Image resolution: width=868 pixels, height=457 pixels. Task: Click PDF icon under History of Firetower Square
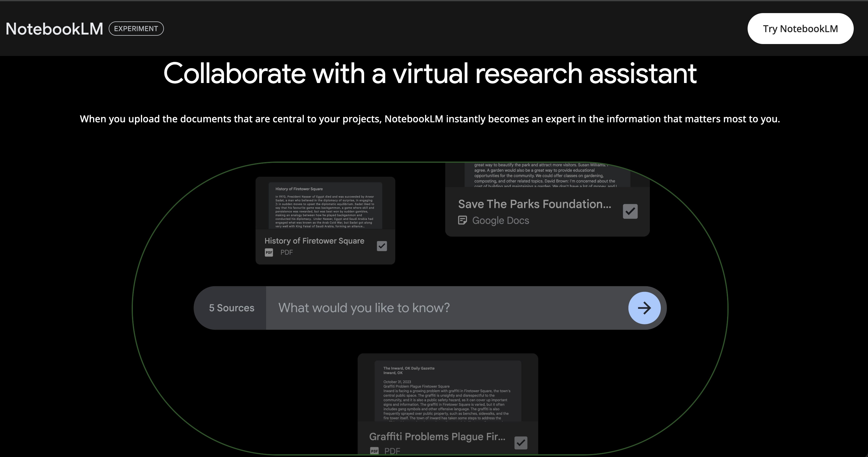269,252
